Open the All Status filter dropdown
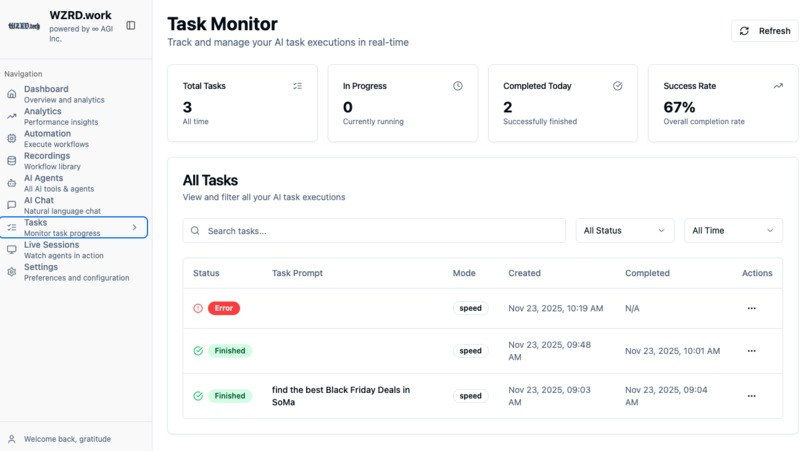806x451 pixels. (x=625, y=230)
